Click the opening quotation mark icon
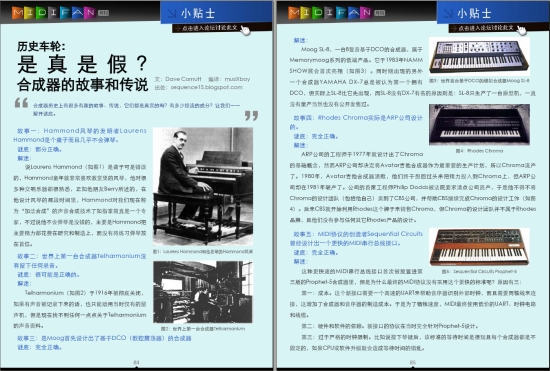550x371 pixels. point(21,102)
